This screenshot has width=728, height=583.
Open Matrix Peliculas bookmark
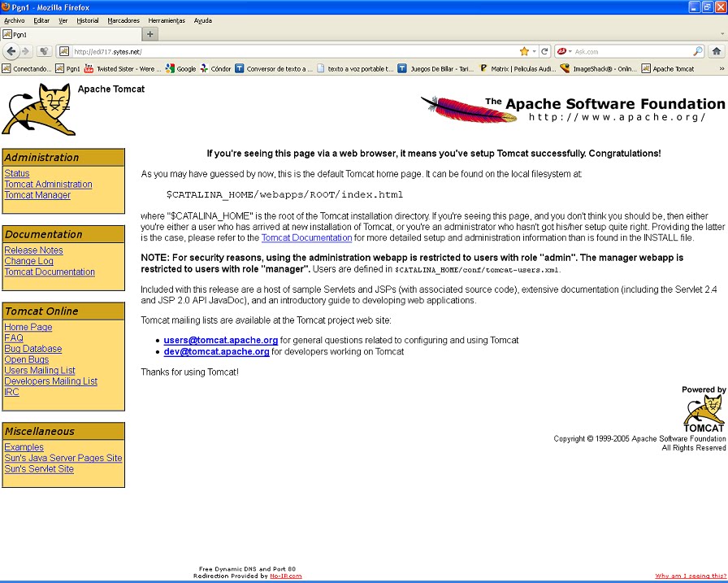tap(518, 68)
